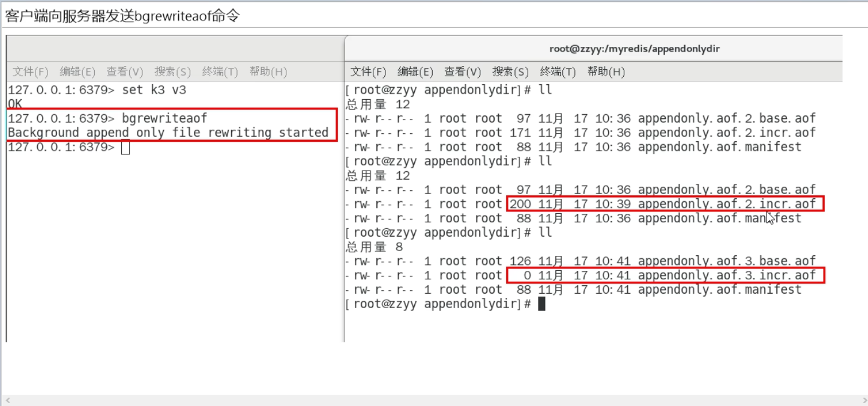Screen dimensions: 868x406
Task: Click the heading '客户端向服务器发送bgrewriteaof命令'
Action: [x=122, y=16]
